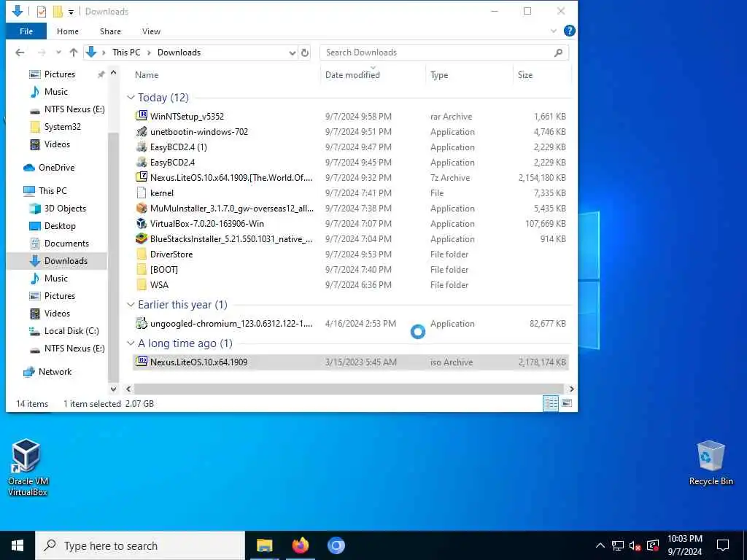Collapse the A long time ago group
Screen dimensions: 747x560
click(131, 343)
